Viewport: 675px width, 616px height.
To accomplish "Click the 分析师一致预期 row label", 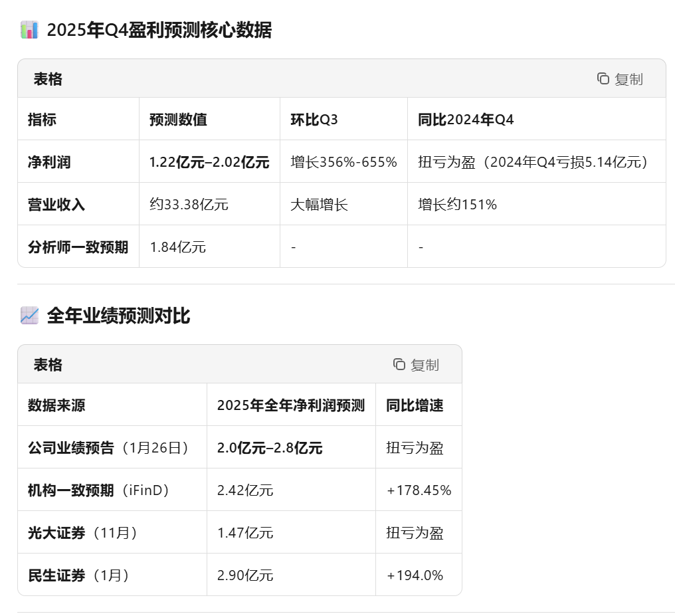I will coord(78,247).
